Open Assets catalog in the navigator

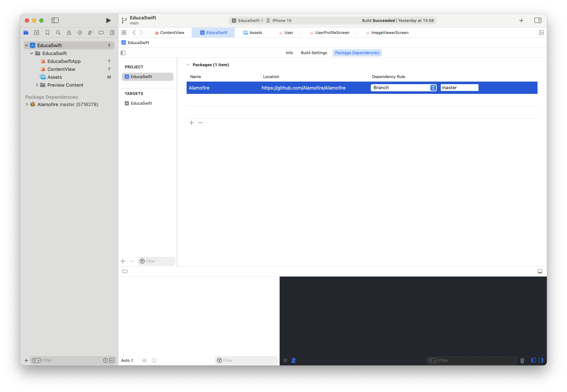click(x=54, y=77)
